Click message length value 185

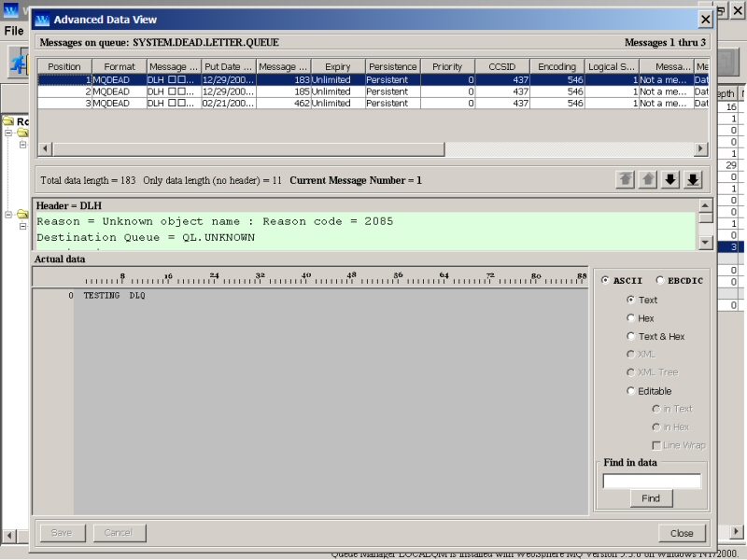point(284,91)
